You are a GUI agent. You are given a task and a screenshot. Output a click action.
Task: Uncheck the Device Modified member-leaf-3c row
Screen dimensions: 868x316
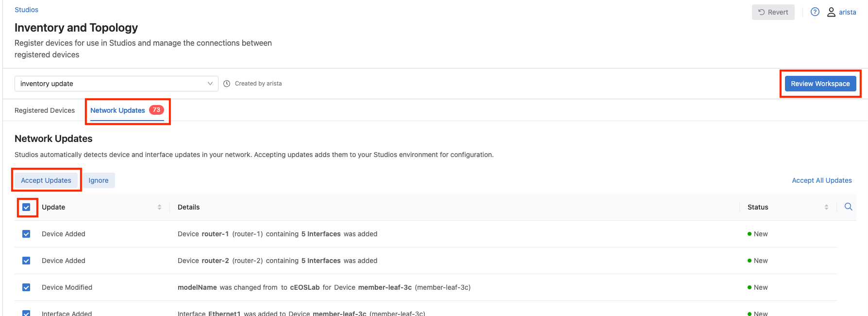click(26, 287)
